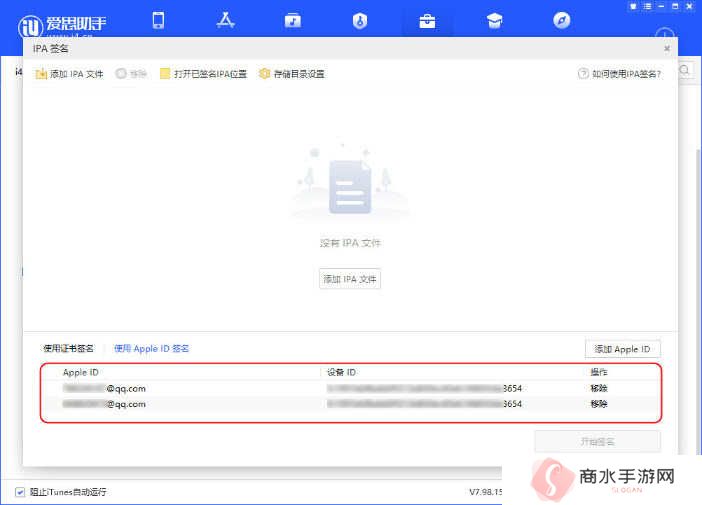Open 如何使用IPA签名? help link
The image size is (702, 505).
tap(620, 74)
